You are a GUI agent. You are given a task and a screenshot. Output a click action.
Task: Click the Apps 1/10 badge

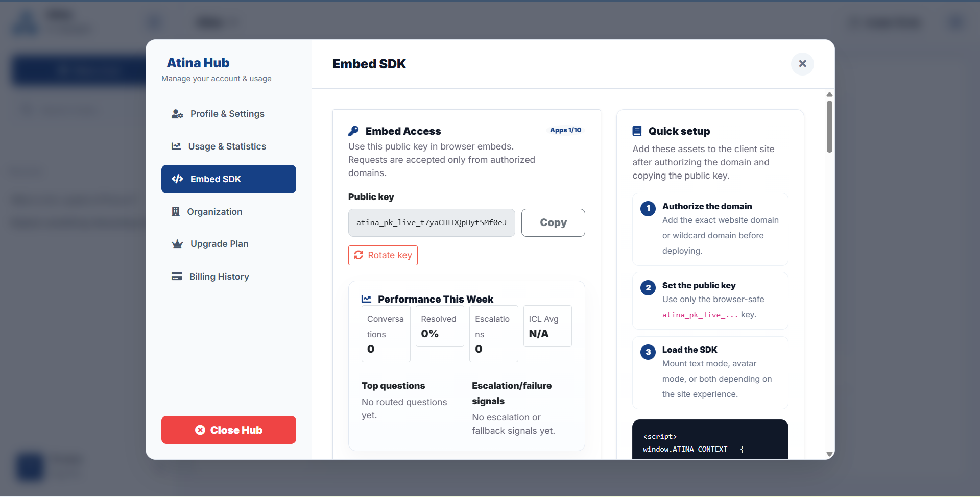click(565, 130)
